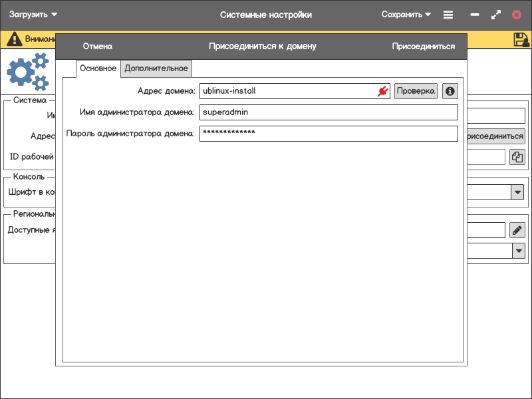This screenshot has height=399, width=532.
Task: Focus the Имя администратора домена field
Action: (329, 112)
